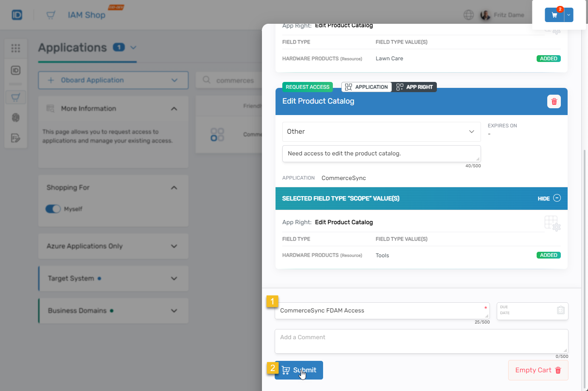Expand the Business Domains section

[x=113, y=310]
